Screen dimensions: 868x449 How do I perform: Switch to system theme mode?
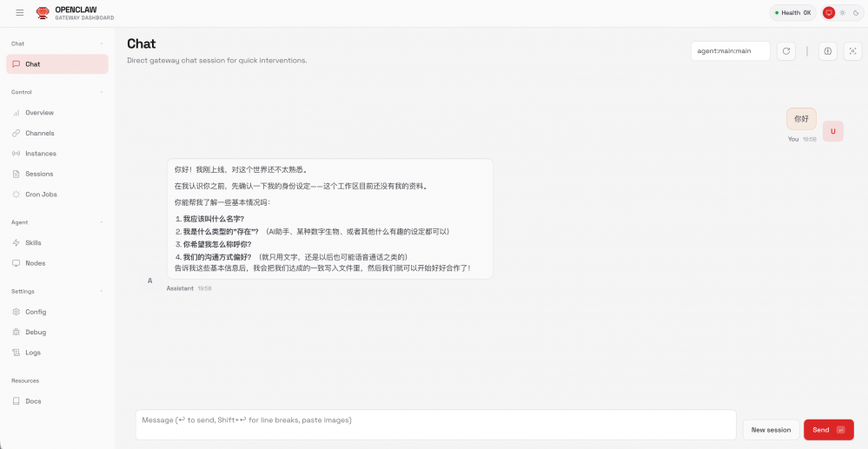coord(829,13)
